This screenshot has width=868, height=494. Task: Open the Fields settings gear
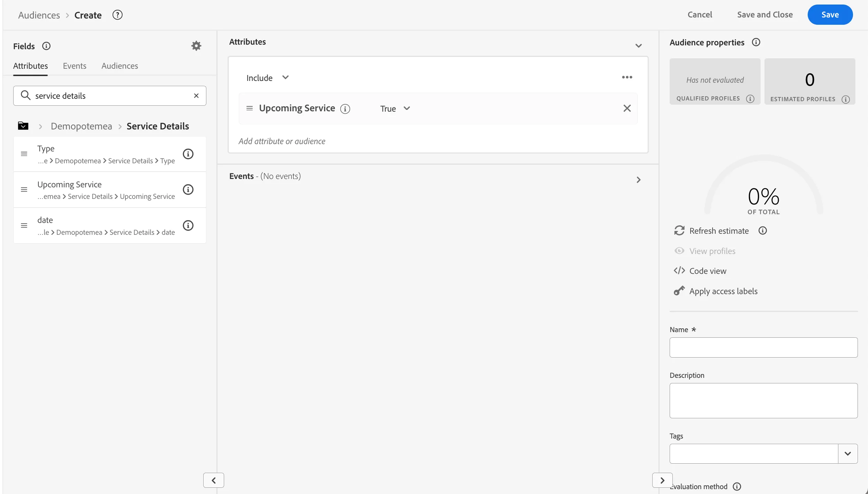click(x=196, y=46)
